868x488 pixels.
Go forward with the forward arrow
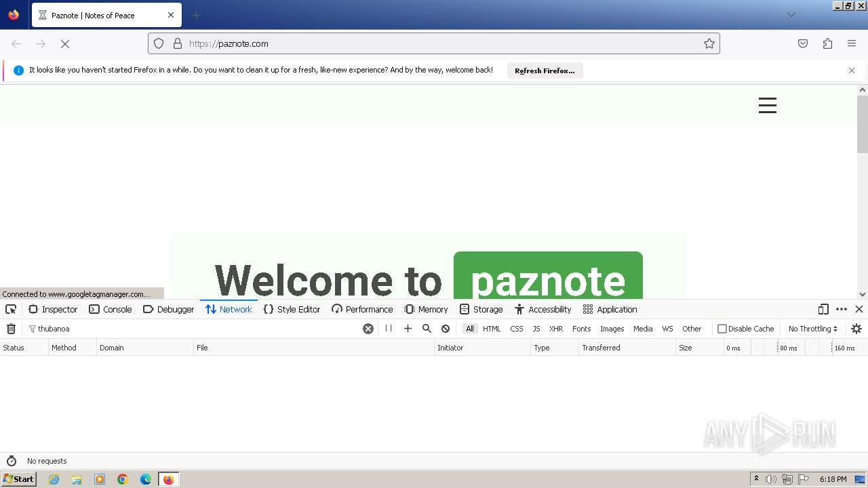[x=41, y=43]
